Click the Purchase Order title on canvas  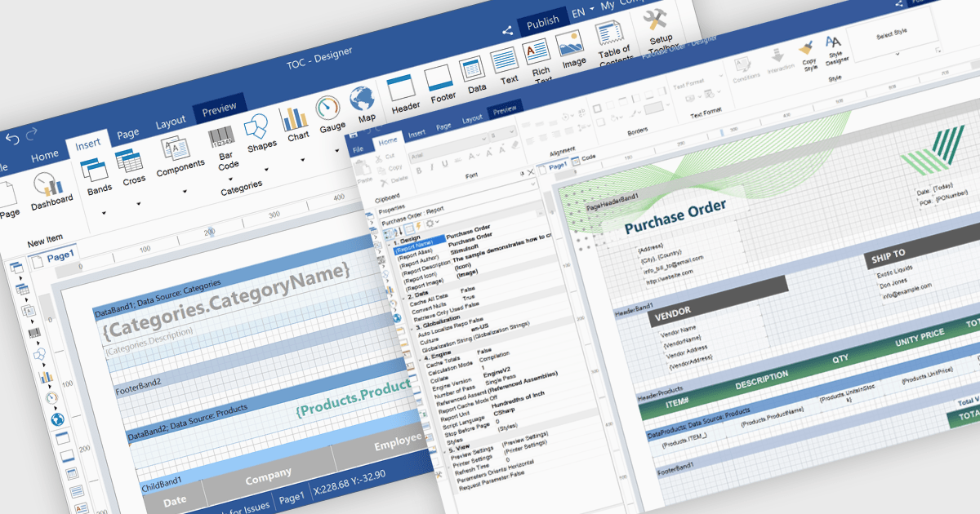coord(675,217)
